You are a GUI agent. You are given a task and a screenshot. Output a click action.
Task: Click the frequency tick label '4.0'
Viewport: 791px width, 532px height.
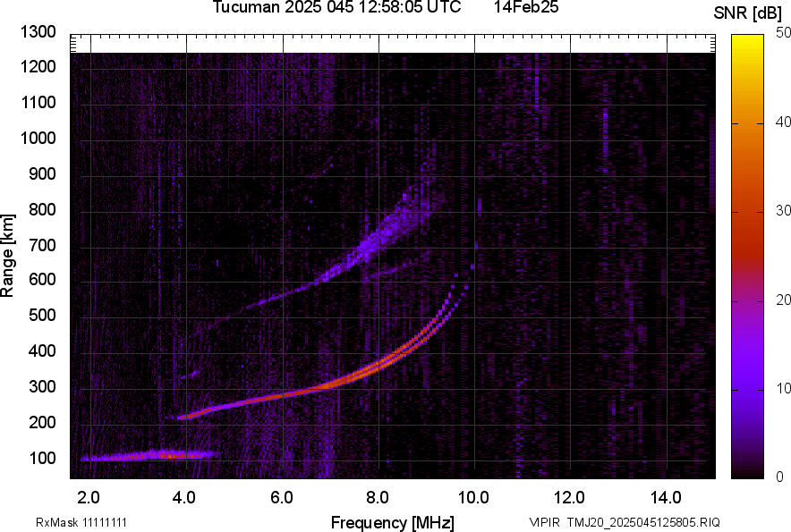pyautogui.click(x=183, y=498)
